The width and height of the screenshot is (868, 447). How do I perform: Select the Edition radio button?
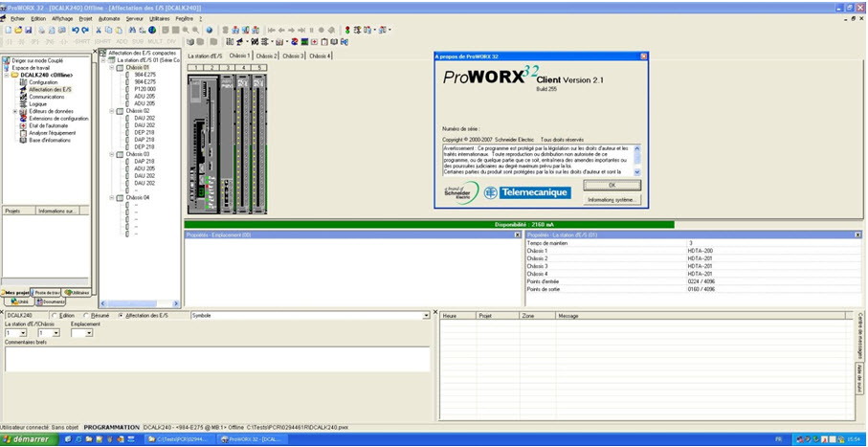(54, 315)
